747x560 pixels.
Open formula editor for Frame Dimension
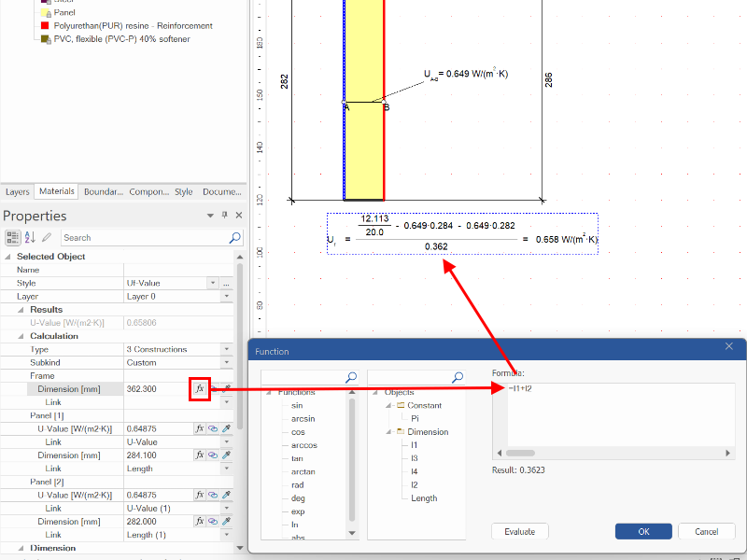tap(200, 388)
